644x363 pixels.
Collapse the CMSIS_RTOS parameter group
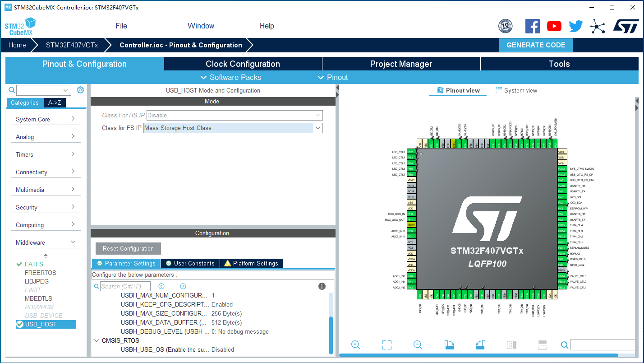[x=97, y=340]
